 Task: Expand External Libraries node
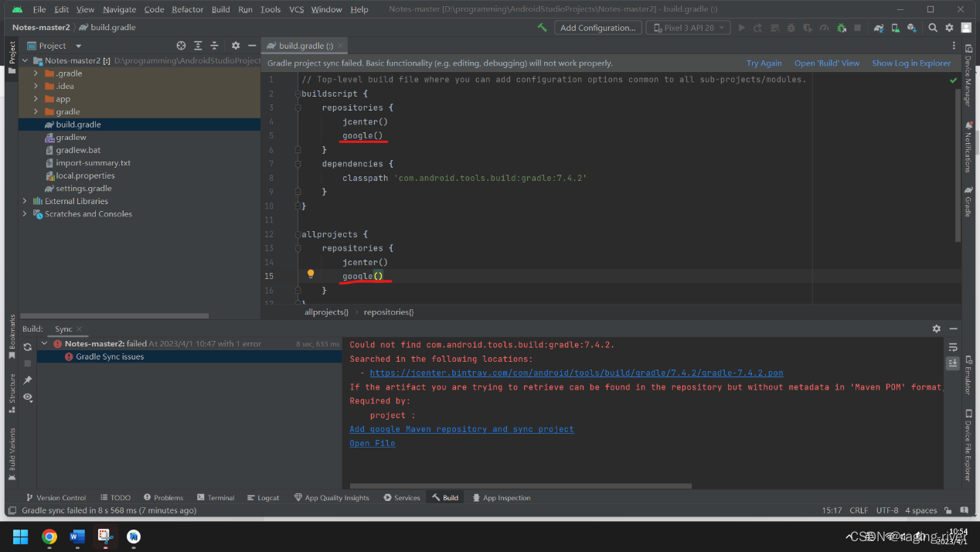point(26,201)
